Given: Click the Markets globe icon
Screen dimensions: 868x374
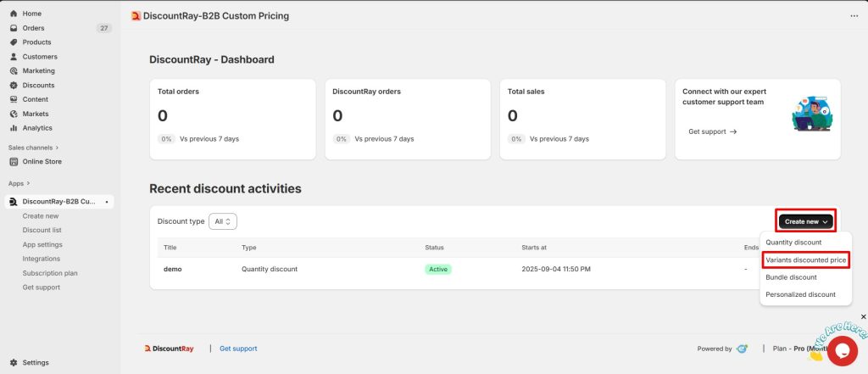Looking at the screenshot, I should 14,114.
